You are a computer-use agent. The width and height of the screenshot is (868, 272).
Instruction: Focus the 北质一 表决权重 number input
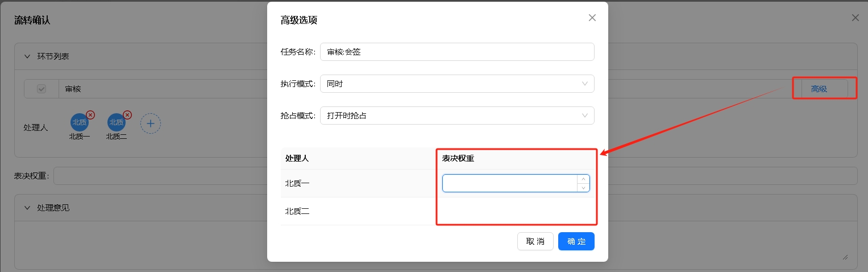point(509,183)
